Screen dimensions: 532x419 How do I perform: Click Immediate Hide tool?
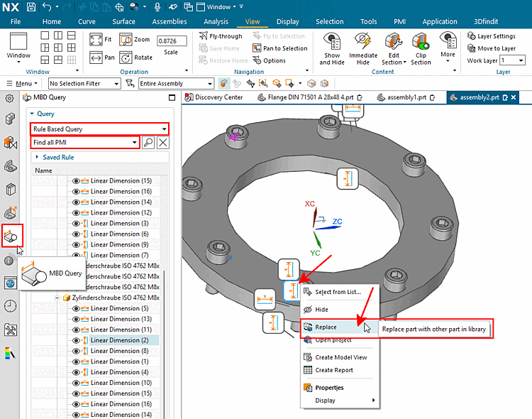[x=363, y=48]
